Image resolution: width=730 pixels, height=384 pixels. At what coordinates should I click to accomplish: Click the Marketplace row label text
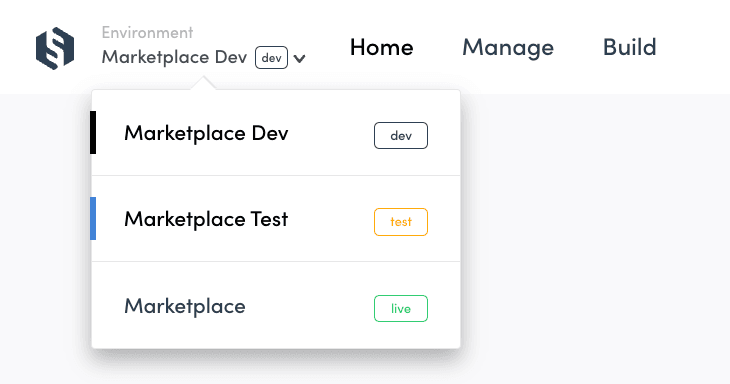coord(185,306)
